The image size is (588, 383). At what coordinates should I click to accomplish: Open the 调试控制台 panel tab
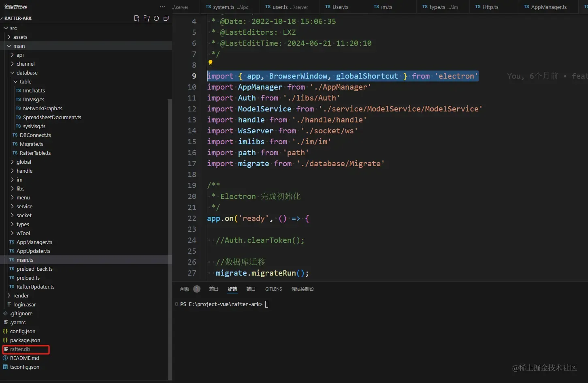pos(303,289)
